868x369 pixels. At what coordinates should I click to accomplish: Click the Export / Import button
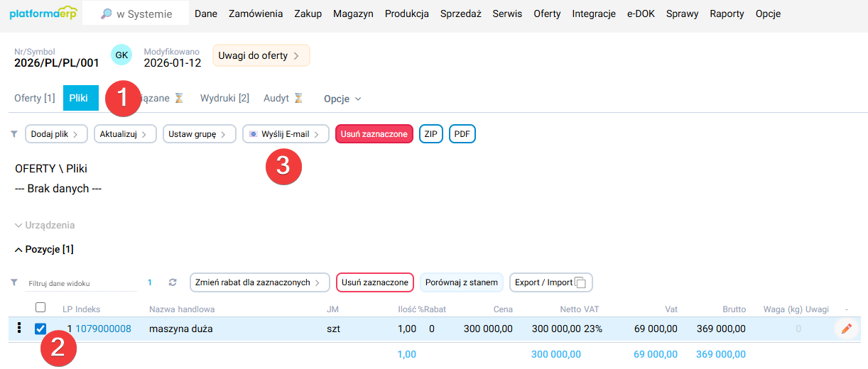pyautogui.click(x=551, y=282)
